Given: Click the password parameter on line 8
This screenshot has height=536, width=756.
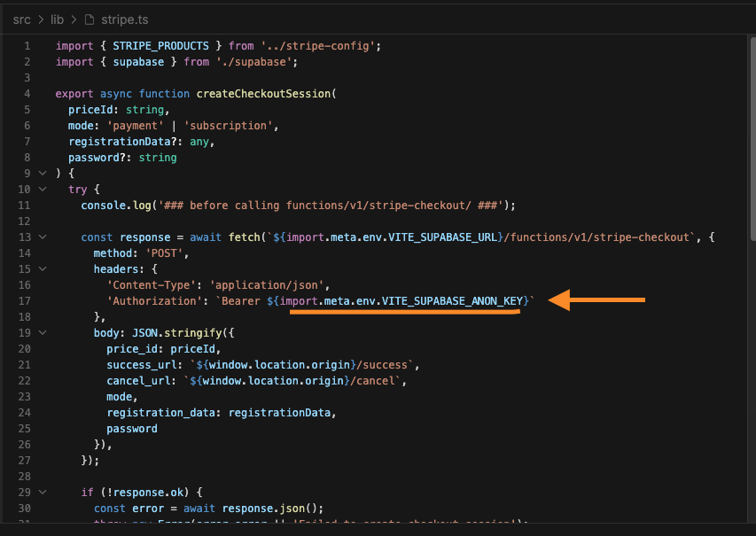Looking at the screenshot, I should [94, 157].
